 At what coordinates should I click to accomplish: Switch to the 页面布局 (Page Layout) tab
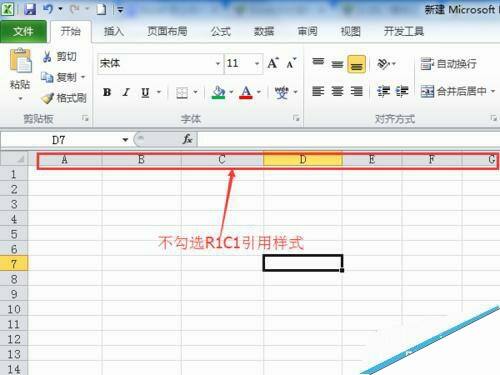pos(167,32)
